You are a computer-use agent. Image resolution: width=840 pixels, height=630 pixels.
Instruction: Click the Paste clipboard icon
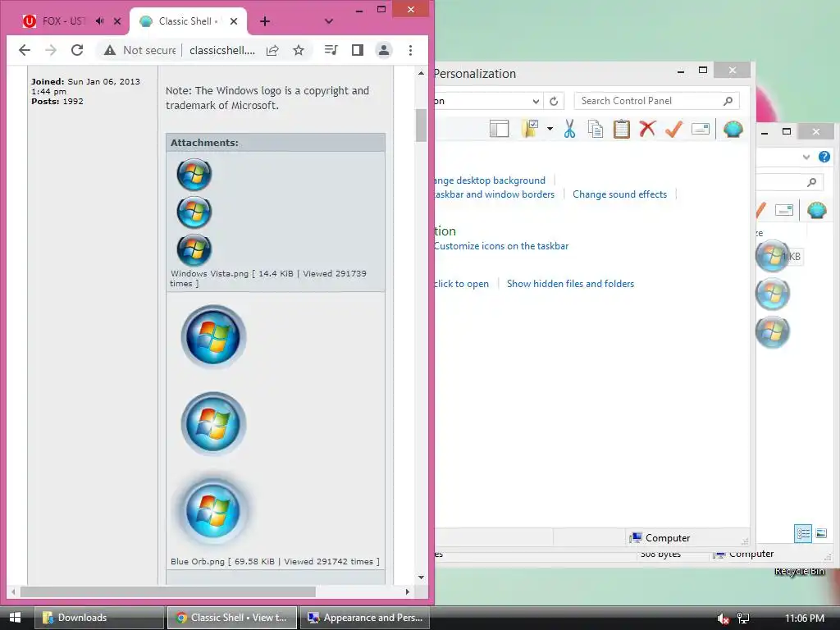pyautogui.click(x=621, y=129)
